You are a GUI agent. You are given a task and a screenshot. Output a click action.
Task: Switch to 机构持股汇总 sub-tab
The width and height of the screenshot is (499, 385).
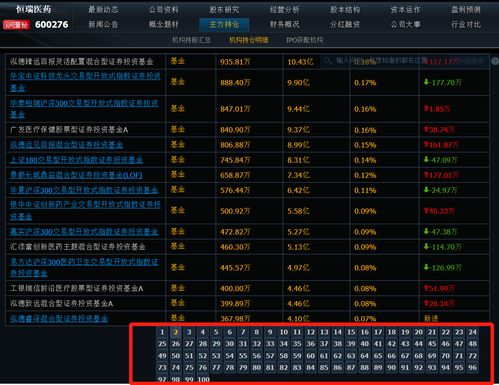click(191, 40)
